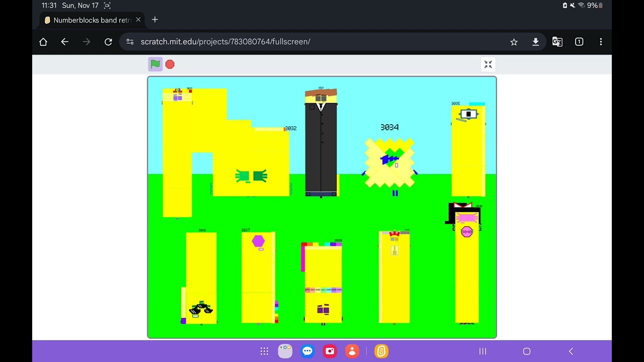Launch the Finder app from taskbar
The height and width of the screenshot is (362, 644).
point(285,351)
